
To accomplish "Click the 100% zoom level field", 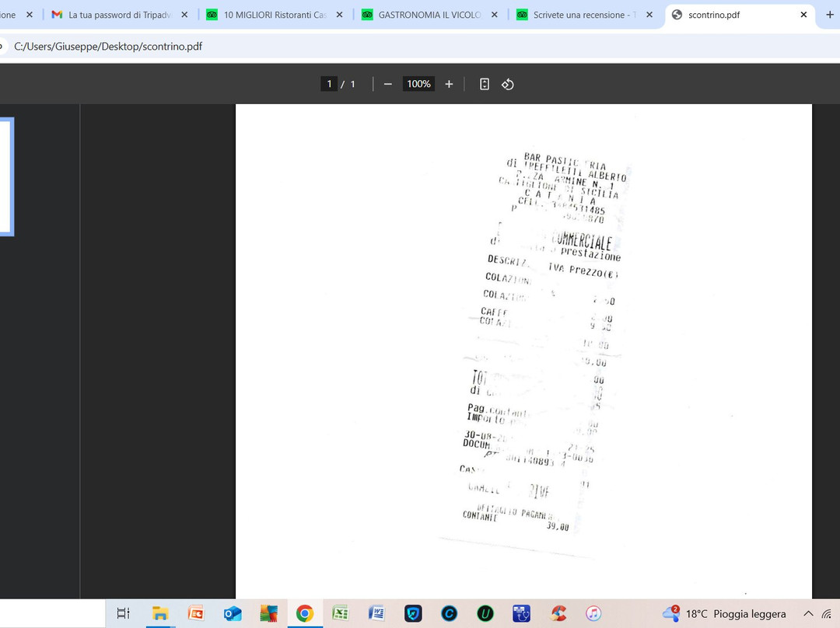I will point(418,84).
